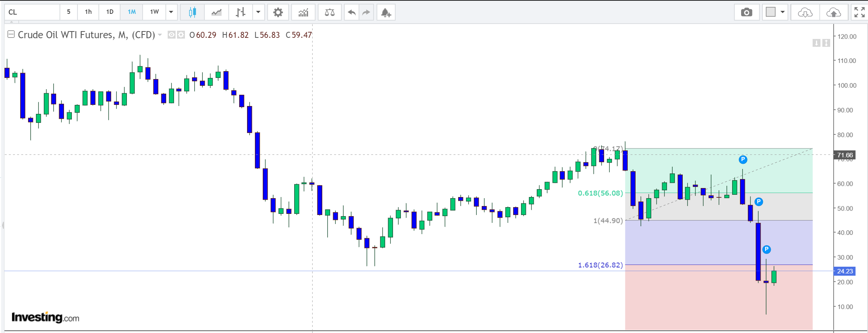Select the 1W interval

(154, 12)
